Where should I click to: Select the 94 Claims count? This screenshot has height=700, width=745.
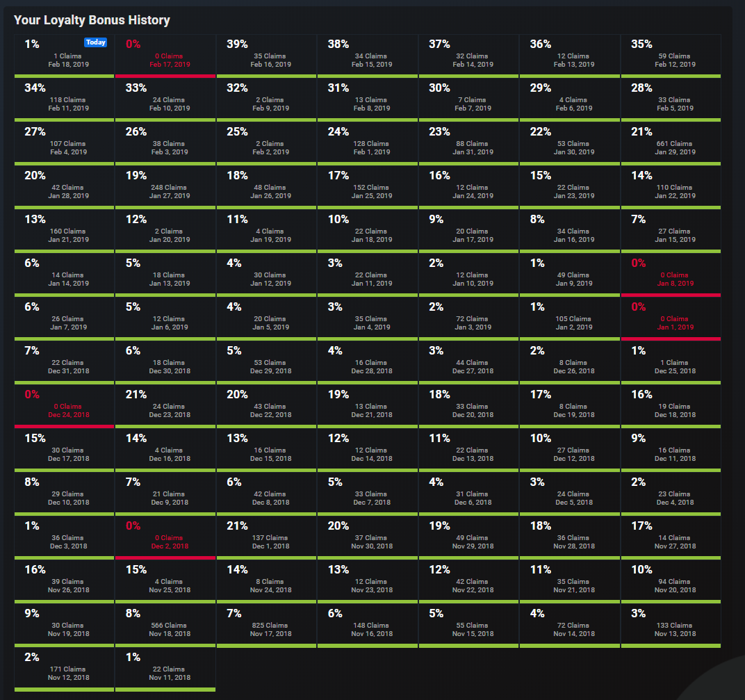click(x=674, y=582)
